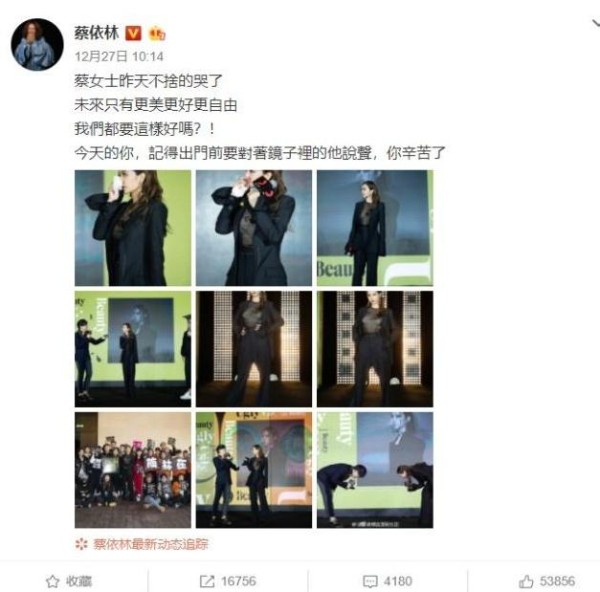Click the orange V verified badge
The height and width of the screenshot is (592, 600).
click(x=133, y=34)
